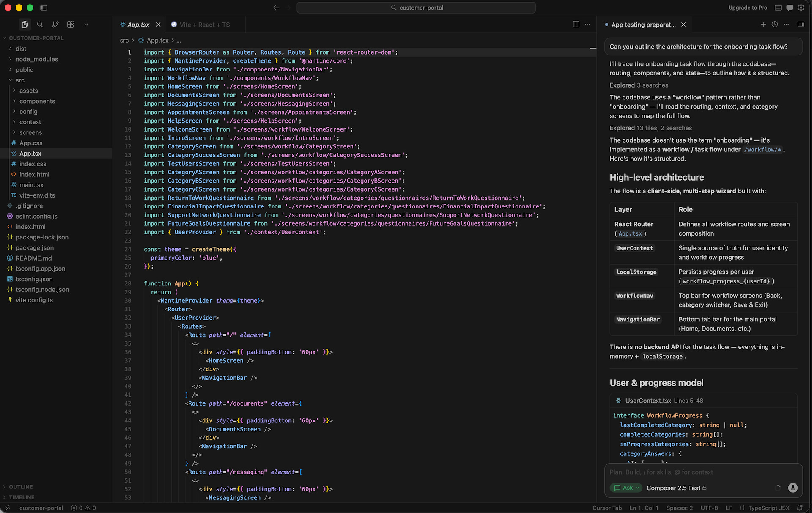Open the chat panel more options menu
Viewport: 812px width, 513px height.
(786, 24)
